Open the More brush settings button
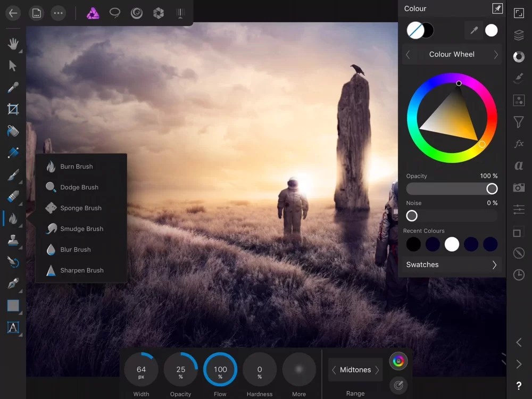This screenshot has width=532, height=399. [x=299, y=370]
